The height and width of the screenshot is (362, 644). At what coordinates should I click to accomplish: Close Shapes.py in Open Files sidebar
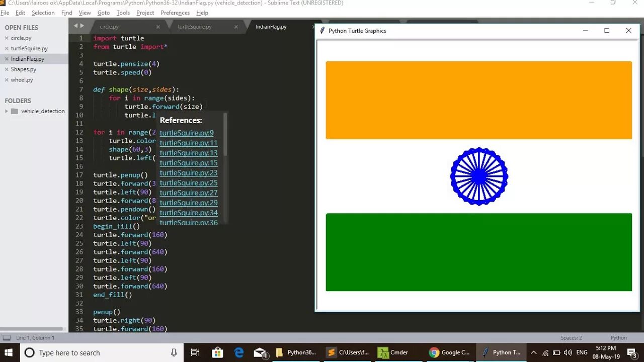pyautogui.click(x=7, y=69)
